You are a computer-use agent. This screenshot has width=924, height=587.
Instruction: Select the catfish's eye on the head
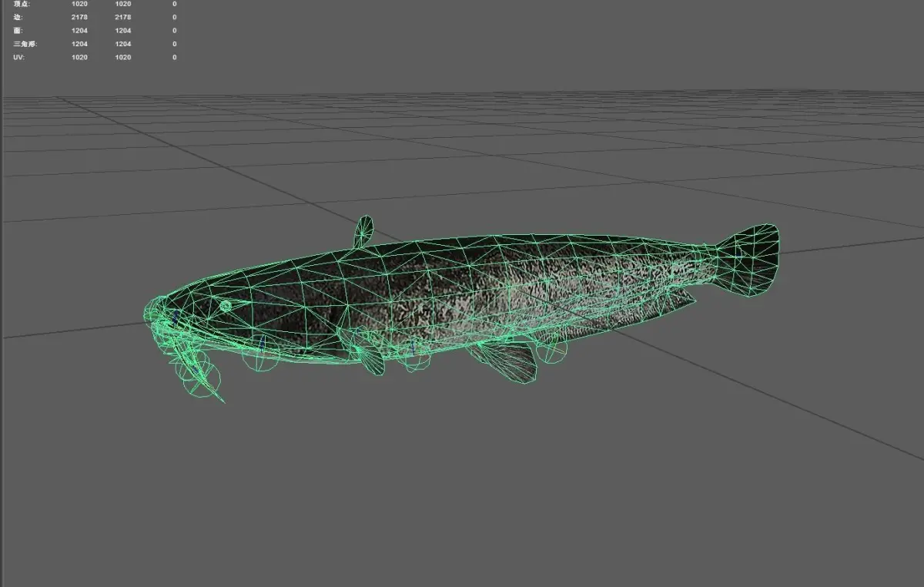coord(226,306)
